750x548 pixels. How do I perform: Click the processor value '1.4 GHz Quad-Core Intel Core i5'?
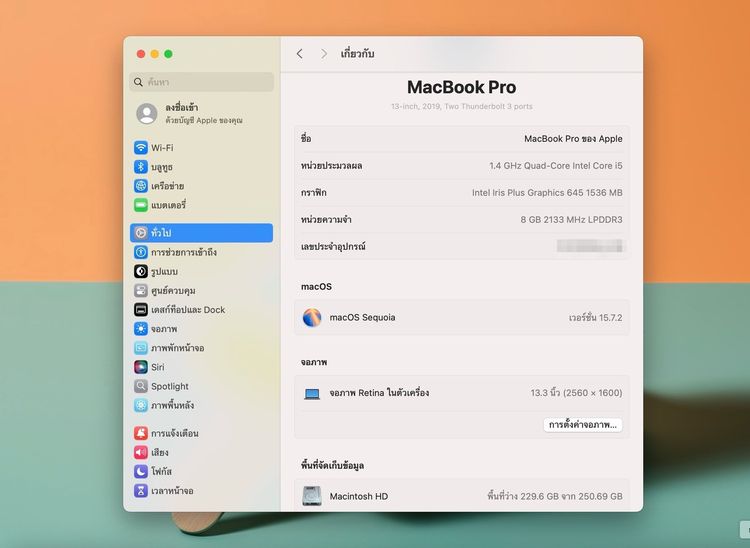(x=556, y=166)
